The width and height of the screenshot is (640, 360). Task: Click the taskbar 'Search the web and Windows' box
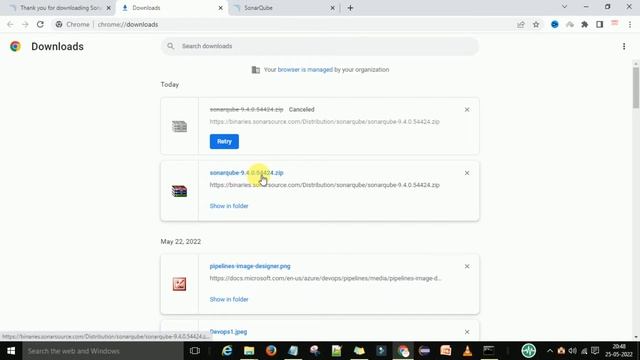tap(103, 351)
